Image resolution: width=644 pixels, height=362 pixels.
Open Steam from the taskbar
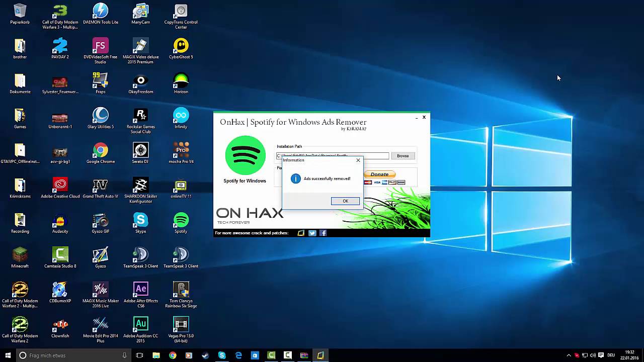(205, 355)
